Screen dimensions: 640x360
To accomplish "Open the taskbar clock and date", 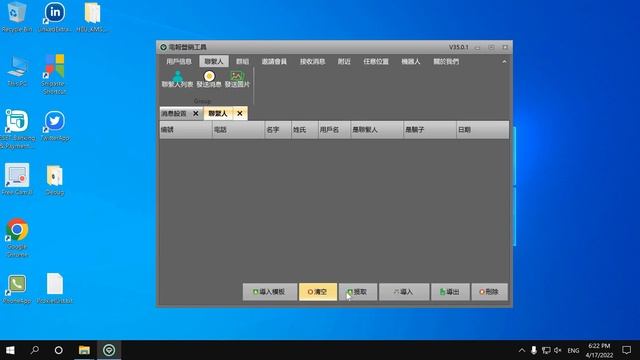I will [x=599, y=350].
